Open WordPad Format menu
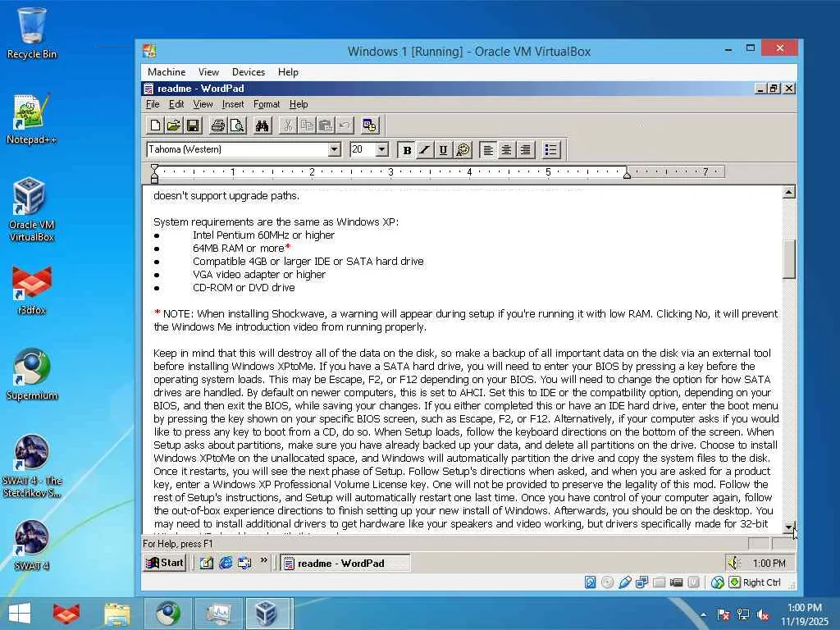This screenshot has width=840, height=630. (267, 104)
